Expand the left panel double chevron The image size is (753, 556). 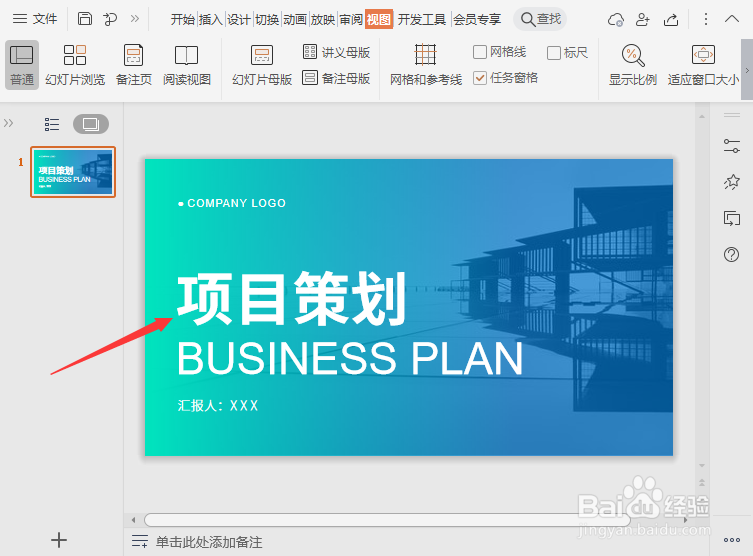coord(8,123)
